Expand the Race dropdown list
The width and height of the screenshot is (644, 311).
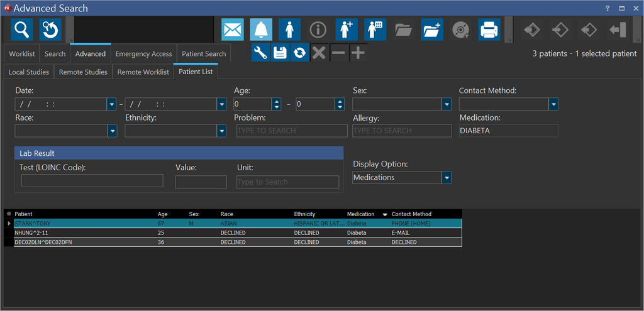(x=112, y=131)
